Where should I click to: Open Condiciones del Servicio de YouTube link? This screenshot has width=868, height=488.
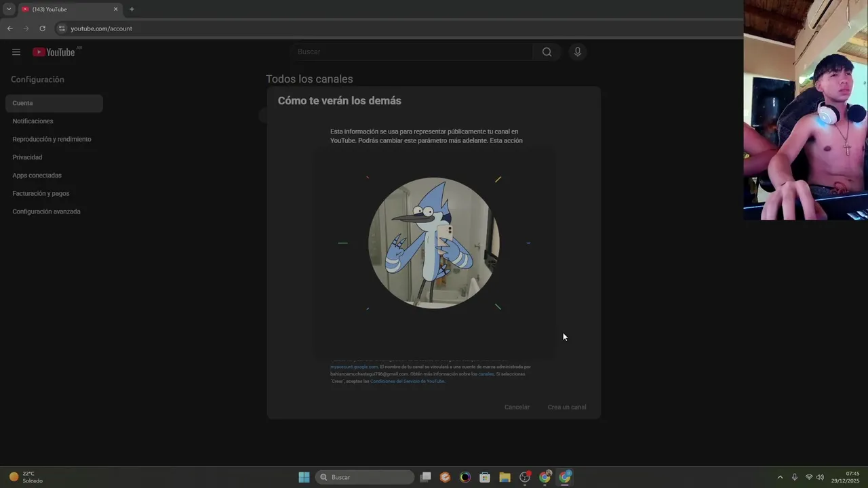coord(408,382)
